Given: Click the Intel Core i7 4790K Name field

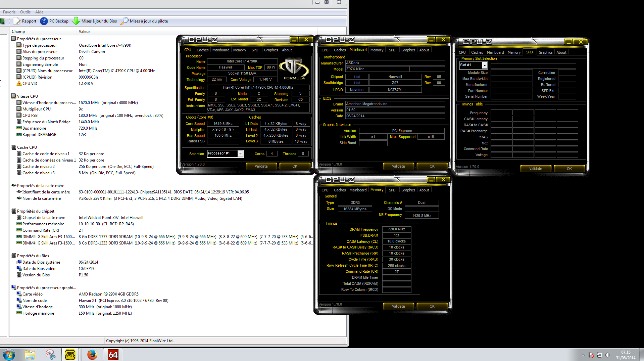Looking at the screenshot, I should (242, 61).
